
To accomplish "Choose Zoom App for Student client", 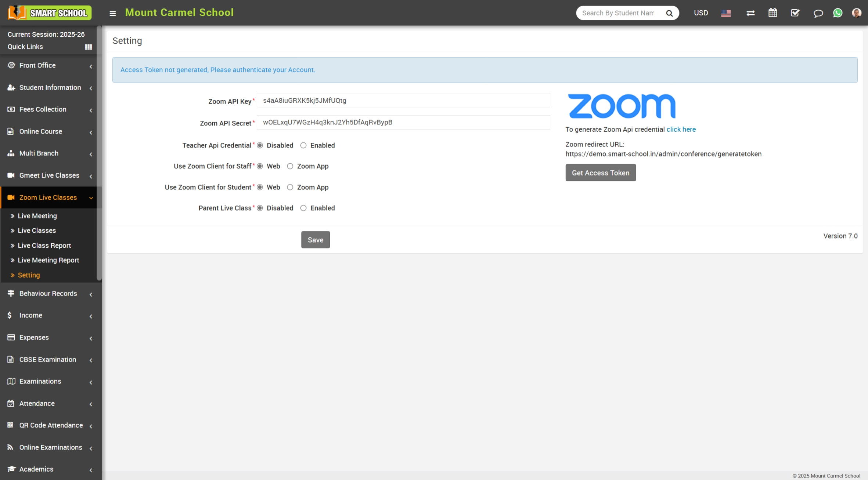I will [290, 187].
